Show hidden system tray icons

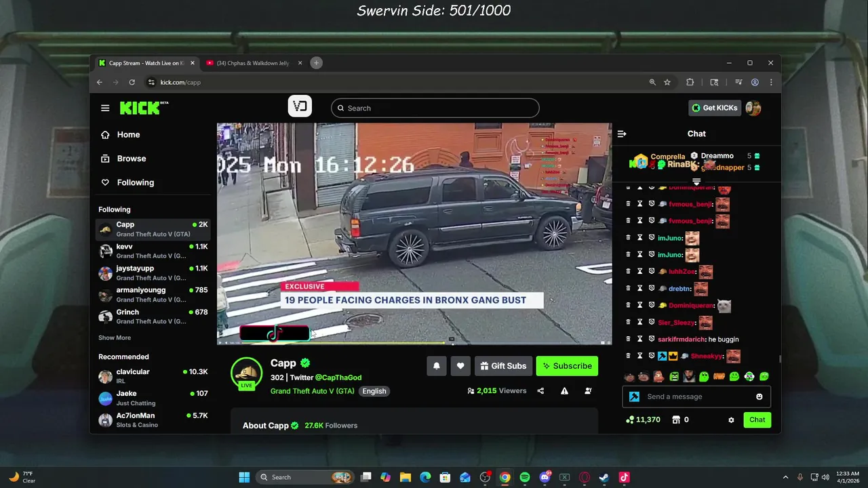click(785, 477)
